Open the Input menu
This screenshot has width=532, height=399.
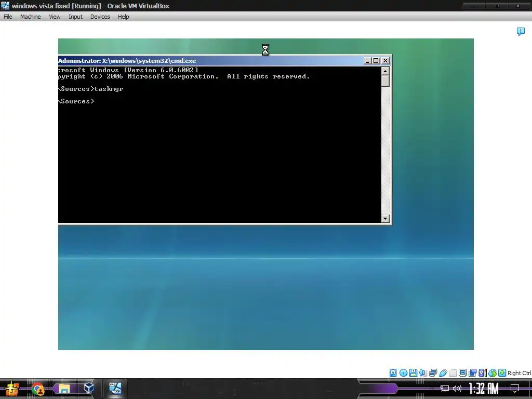click(75, 17)
